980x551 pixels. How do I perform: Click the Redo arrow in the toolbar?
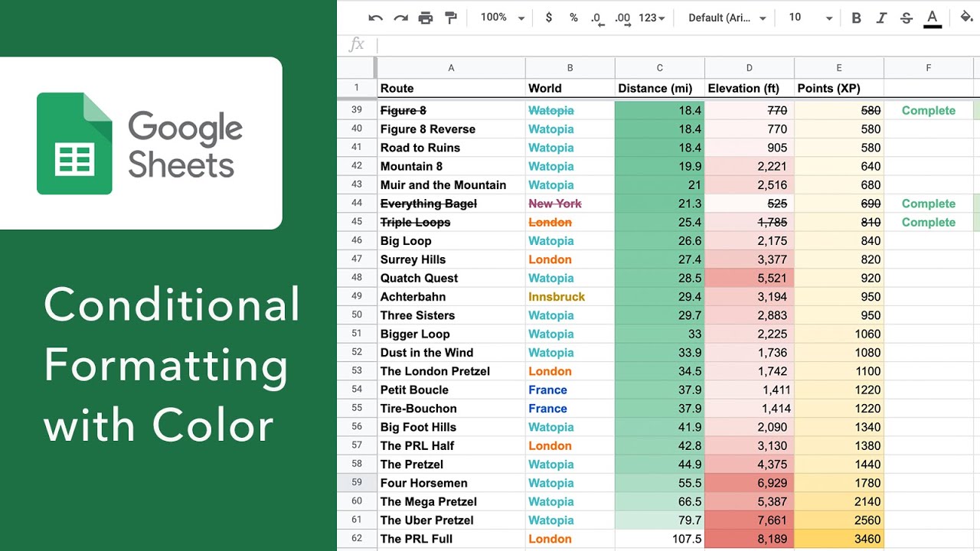tap(400, 18)
